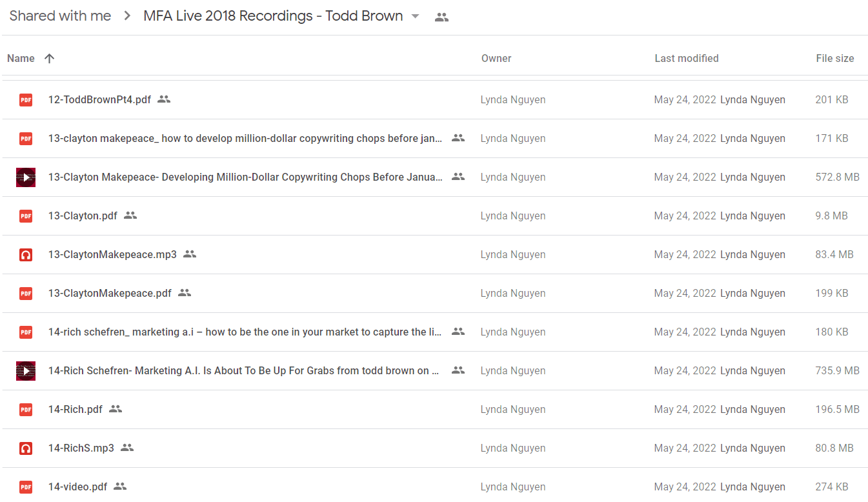The width and height of the screenshot is (868, 502).
Task: Click the 171 KB file size value
Action: [x=832, y=139]
